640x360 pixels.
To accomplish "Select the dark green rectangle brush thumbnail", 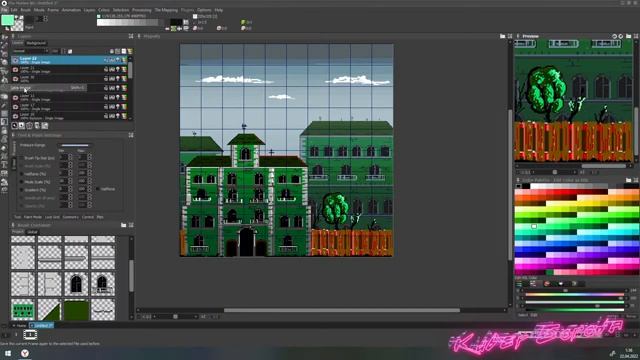I will [76, 309].
